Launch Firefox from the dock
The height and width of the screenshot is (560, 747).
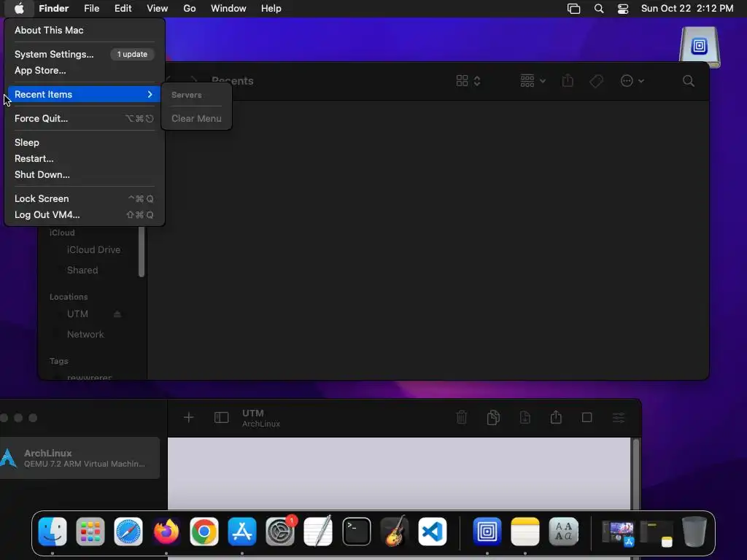tap(166, 531)
